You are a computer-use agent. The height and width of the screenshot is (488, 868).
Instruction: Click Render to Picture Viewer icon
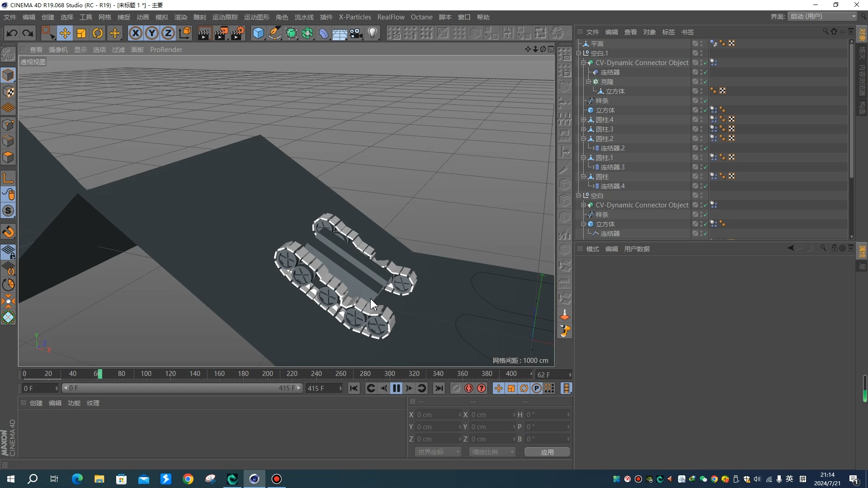(x=221, y=33)
